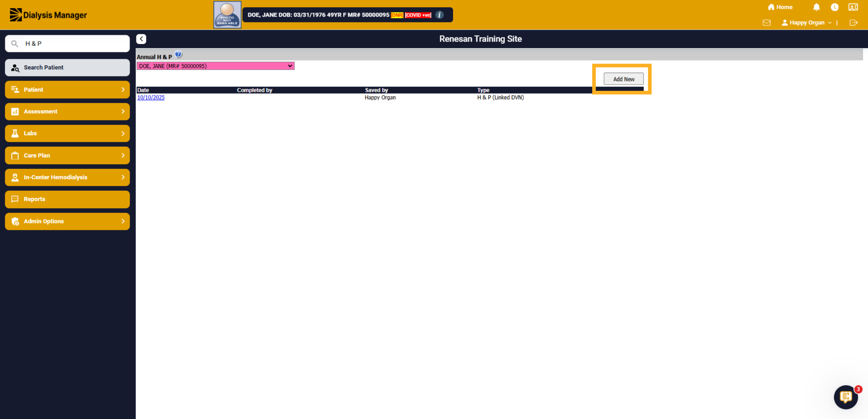Expand the Care Plan menu
The image size is (868, 419).
67,155
